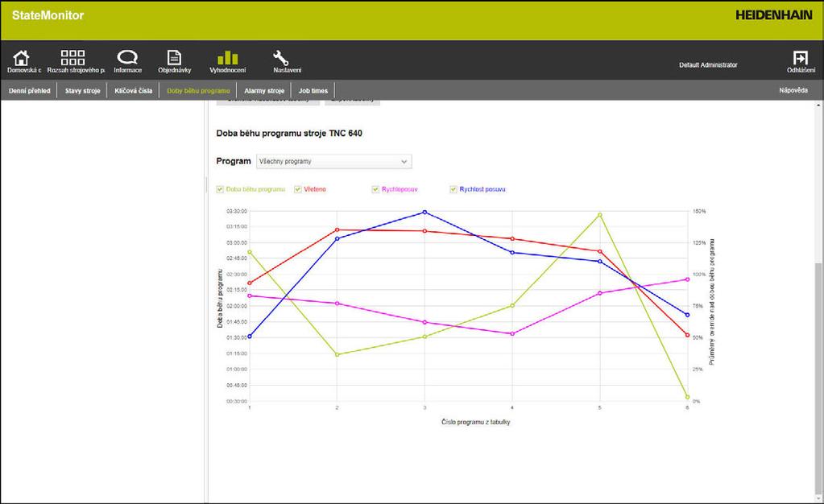Toggle Doba běhu programu checkbox
Viewport: 824px width, 504px height.
click(220, 189)
